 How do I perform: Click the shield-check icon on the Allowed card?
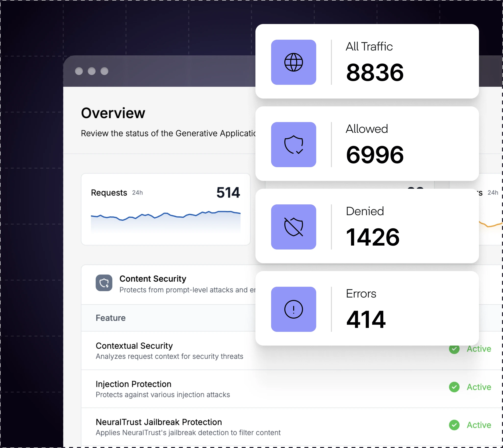coord(293,145)
